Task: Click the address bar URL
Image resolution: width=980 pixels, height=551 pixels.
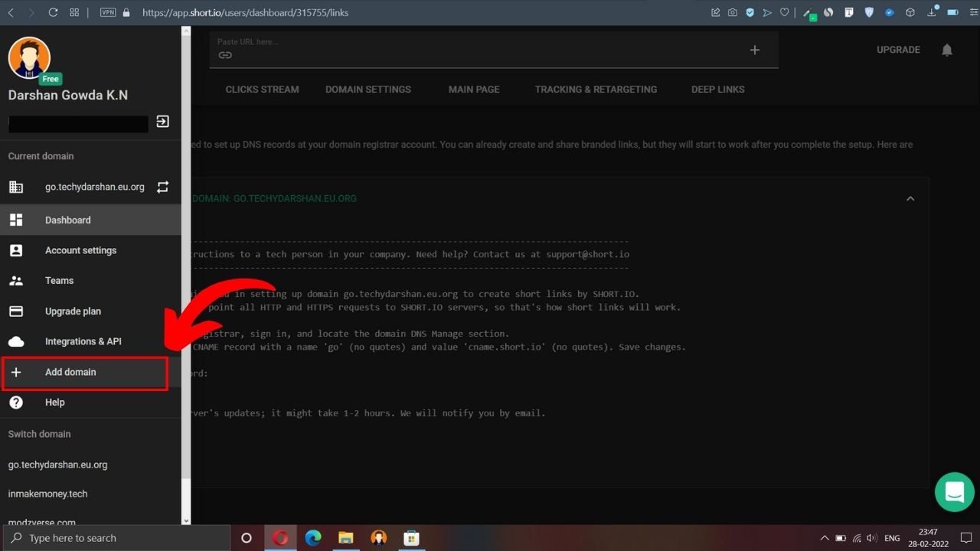Action: (x=245, y=12)
